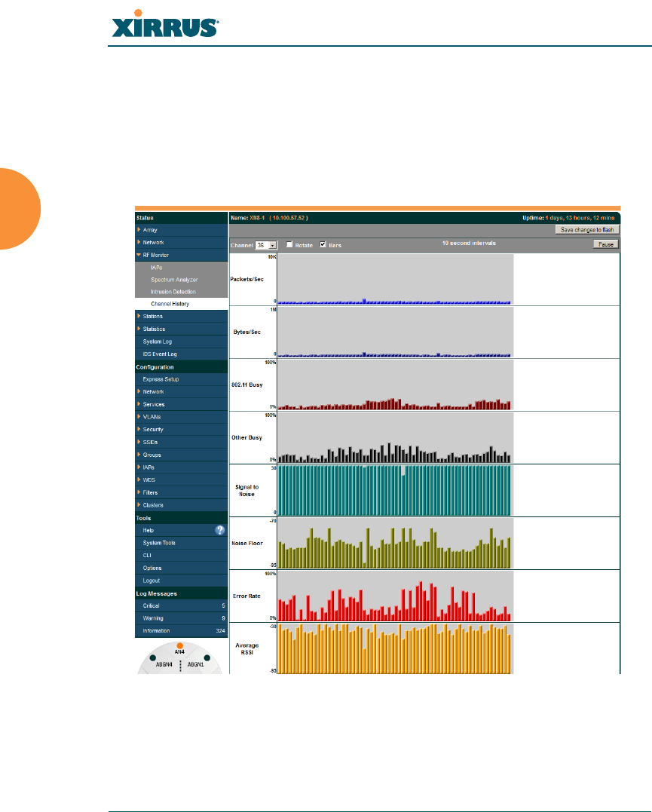Click the Log Messages section header
The width and height of the screenshot is (652, 812).
pos(181,593)
